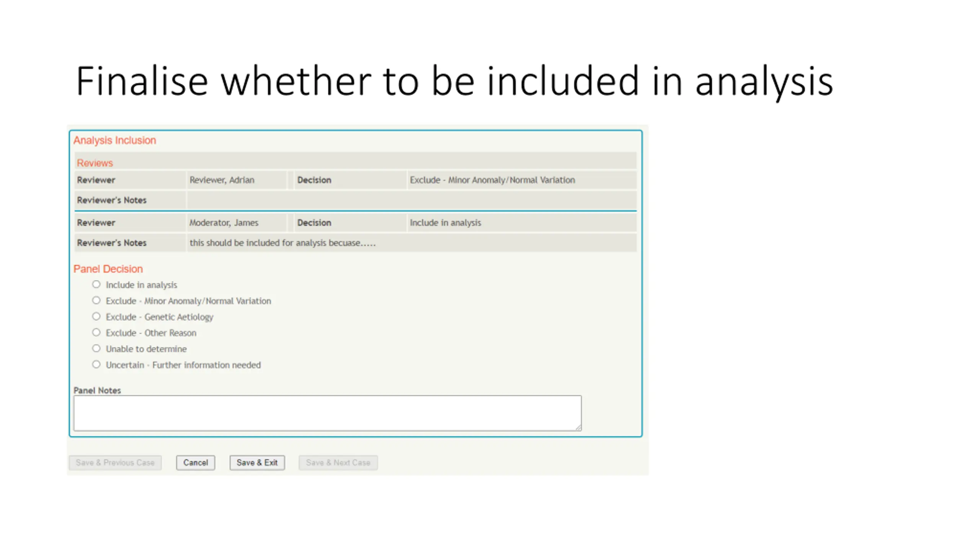Click the Panel Decision heading
The width and height of the screenshot is (980, 551).
[x=108, y=269]
